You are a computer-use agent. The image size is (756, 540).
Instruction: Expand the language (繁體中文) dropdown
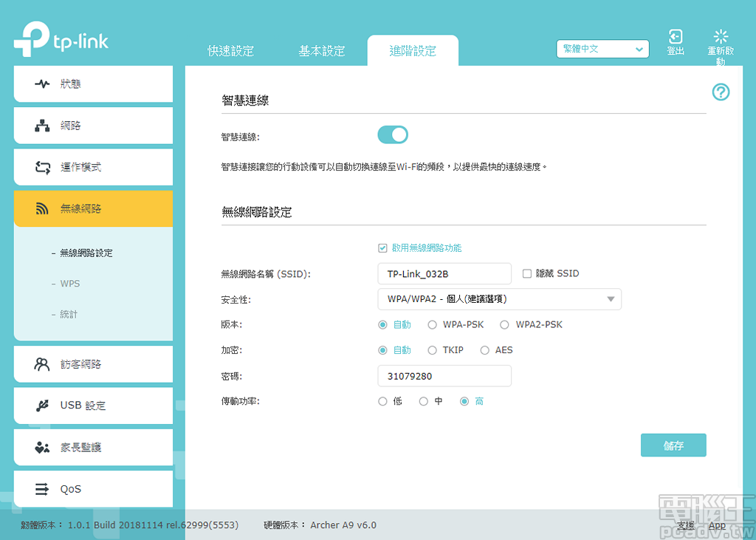coord(602,49)
